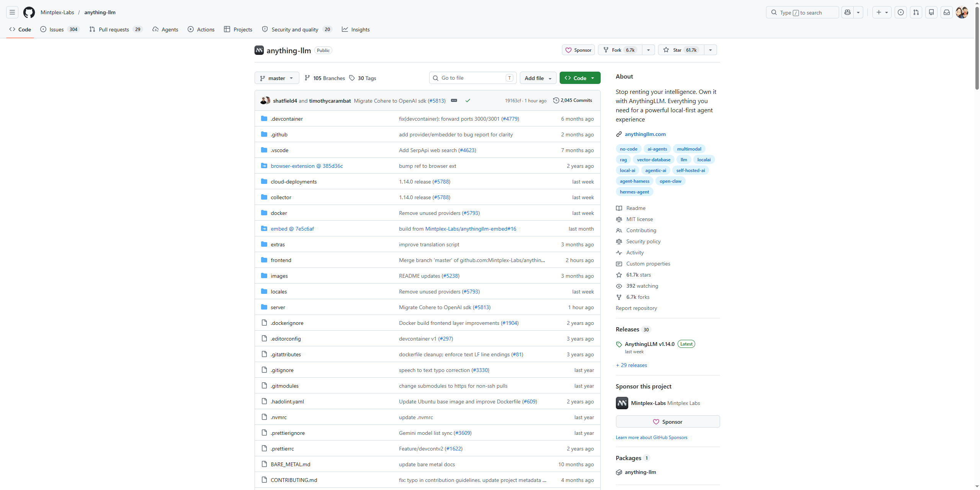This screenshot has width=980, height=490.
Task: Open the BARE_METAL.md file
Action: pyautogui.click(x=291, y=464)
